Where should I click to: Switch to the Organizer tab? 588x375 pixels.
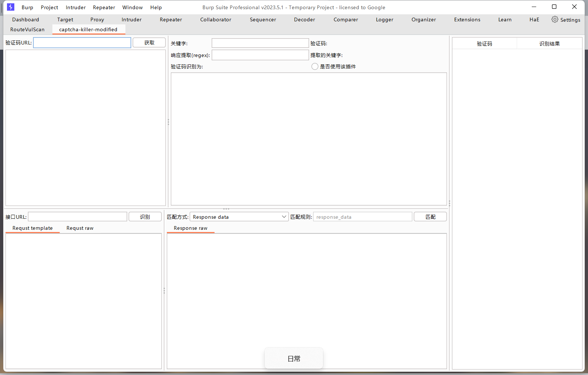[x=423, y=19]
